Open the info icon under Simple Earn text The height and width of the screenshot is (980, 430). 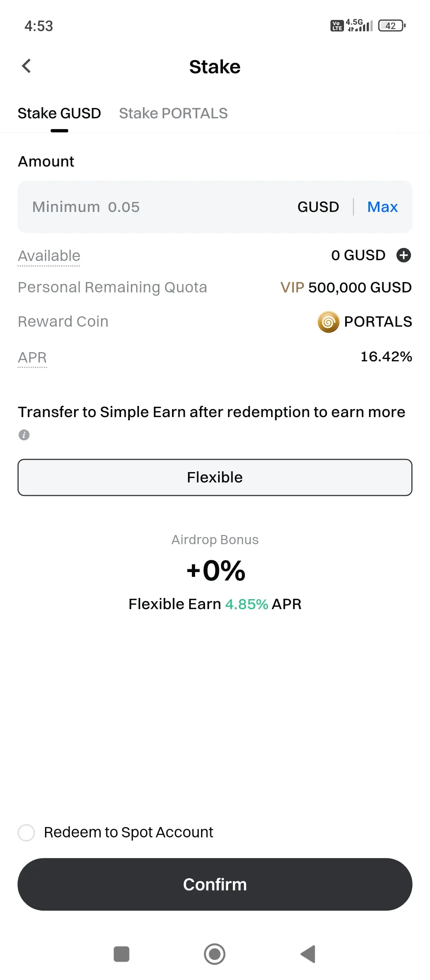pos(24,435)
